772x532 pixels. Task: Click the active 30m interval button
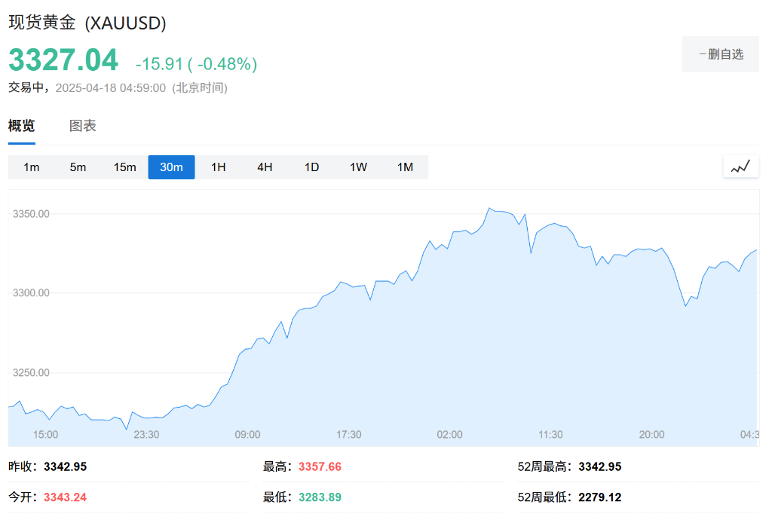coord(172,167)
